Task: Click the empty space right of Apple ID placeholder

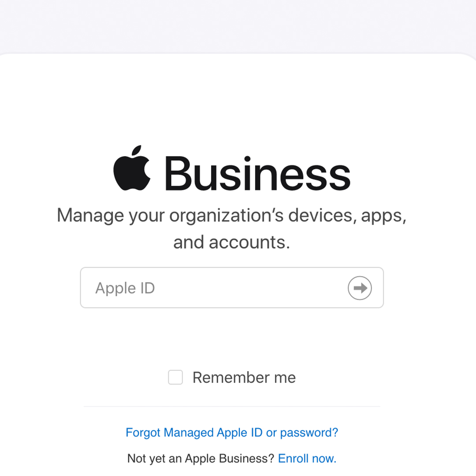Action: pos(250,288)
